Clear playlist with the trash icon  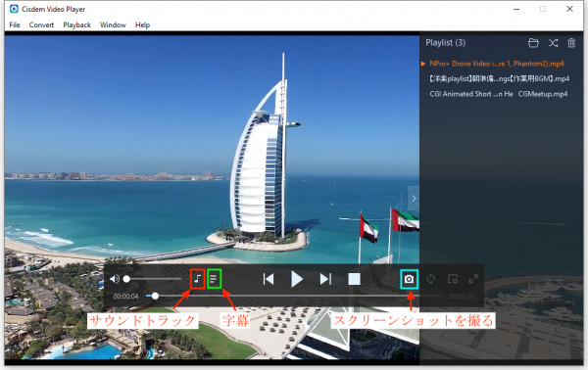click(571, 43)
